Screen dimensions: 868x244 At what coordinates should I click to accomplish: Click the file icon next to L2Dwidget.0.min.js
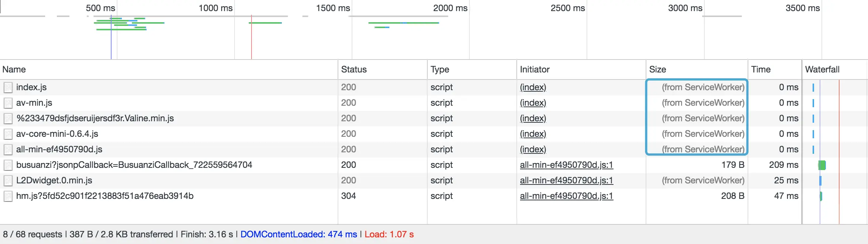click(8, 181)
